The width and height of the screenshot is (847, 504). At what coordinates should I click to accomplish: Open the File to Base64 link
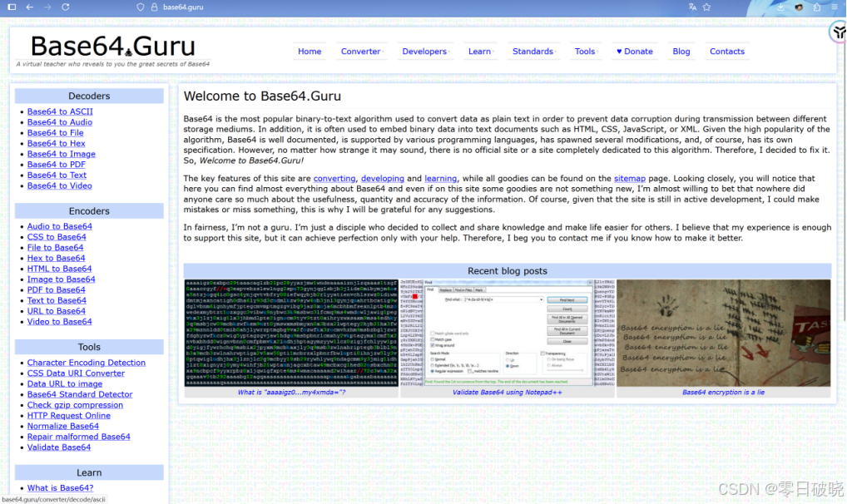click(x=55, y=247)
